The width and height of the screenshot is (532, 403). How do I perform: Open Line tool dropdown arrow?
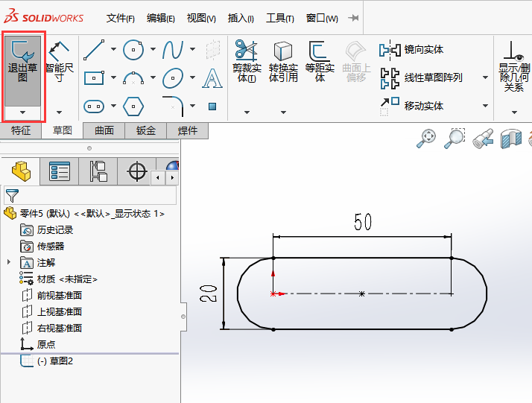click(114, 49)
